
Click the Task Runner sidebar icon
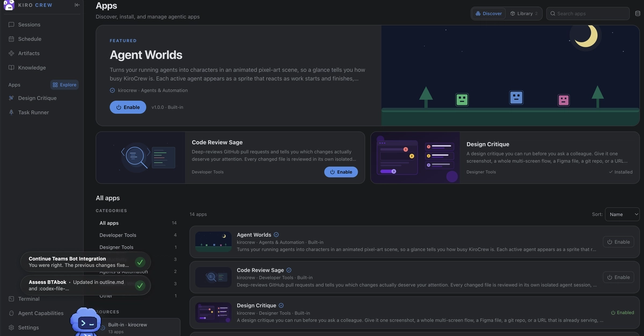pyautogui.click(x=12, y=113)
